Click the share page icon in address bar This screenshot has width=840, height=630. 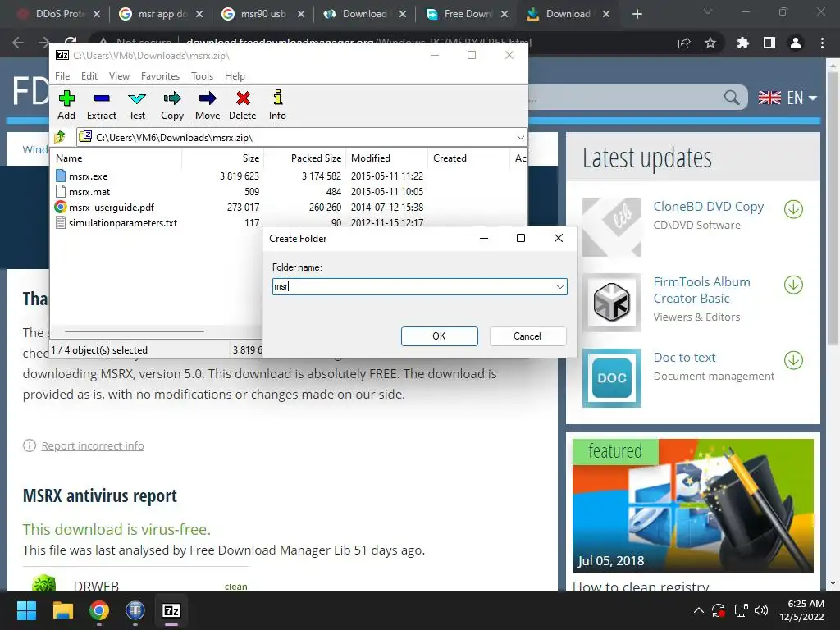click(x=684, y=43)
